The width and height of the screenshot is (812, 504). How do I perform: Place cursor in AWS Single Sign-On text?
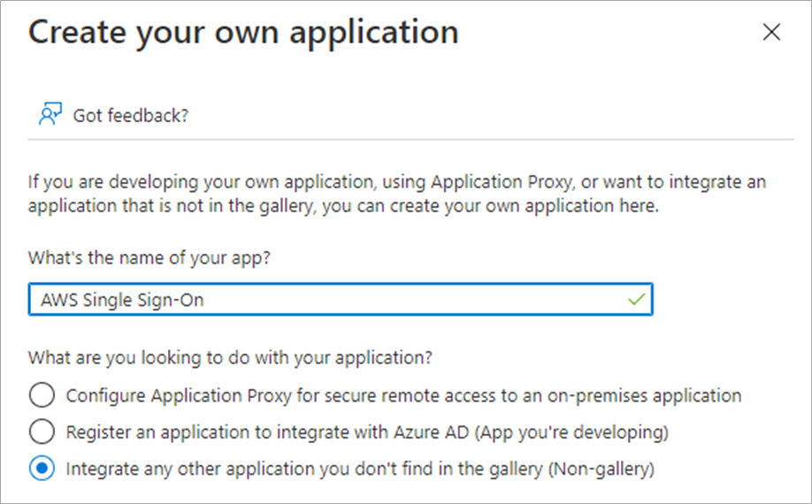[122, 300]
